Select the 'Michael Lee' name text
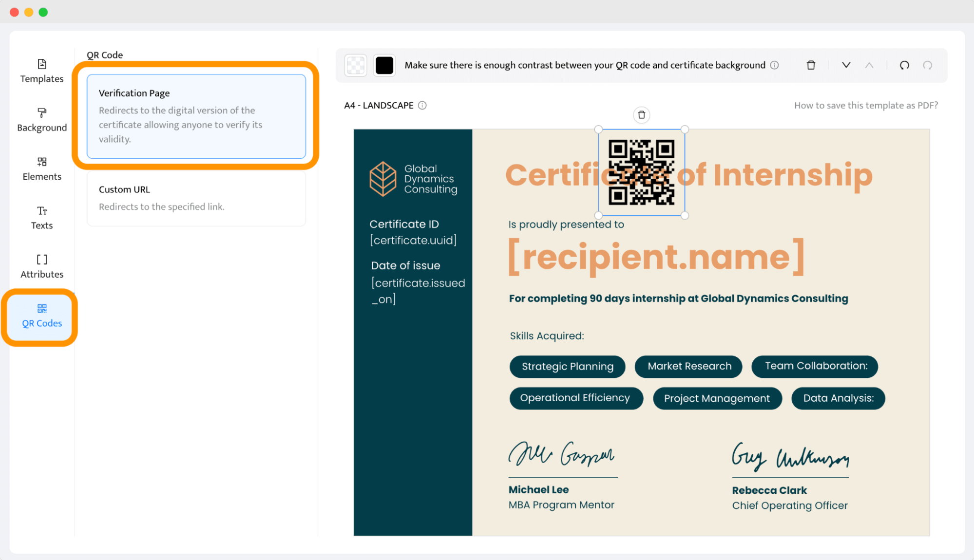 pyautogui.click(x=538, y=490)
